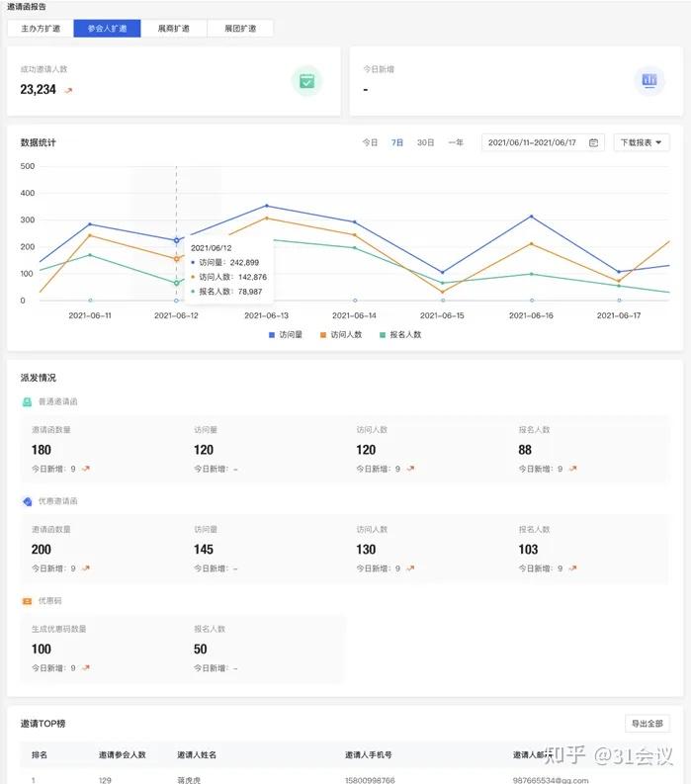Toggle the 访问量 legend series
The width and height of the screenshot is (691, 784).
click(286, 334)
